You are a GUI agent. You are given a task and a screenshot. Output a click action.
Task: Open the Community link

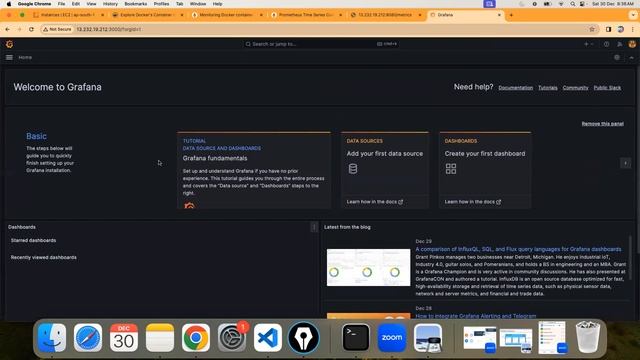[576, 88]
